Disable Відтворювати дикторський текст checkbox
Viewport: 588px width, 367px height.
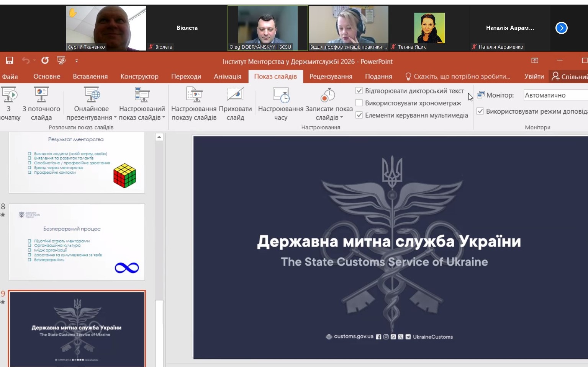point(359,91)
